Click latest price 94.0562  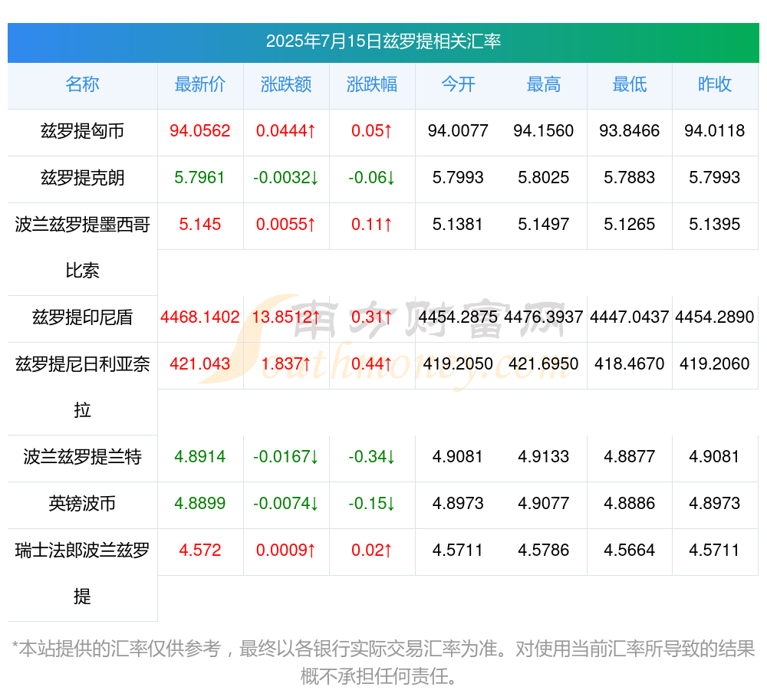199,130
